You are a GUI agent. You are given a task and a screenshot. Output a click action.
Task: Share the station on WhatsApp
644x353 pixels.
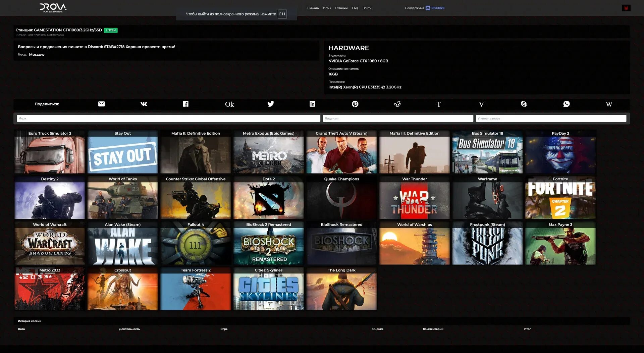[x=567, y=104]
